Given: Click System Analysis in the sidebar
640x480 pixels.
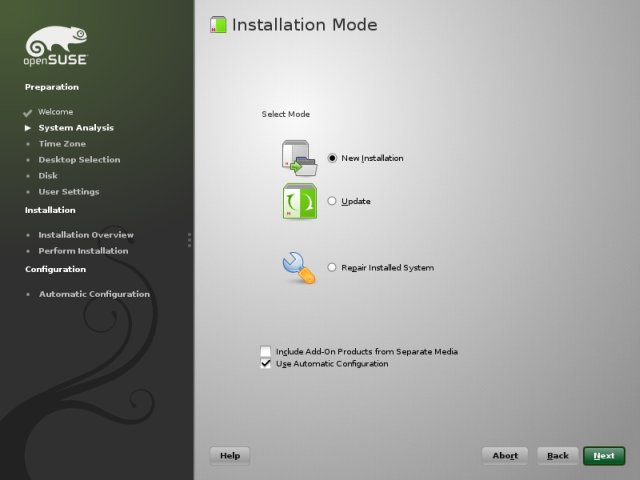Looking at the screenshot, I should tap(76, 128).
